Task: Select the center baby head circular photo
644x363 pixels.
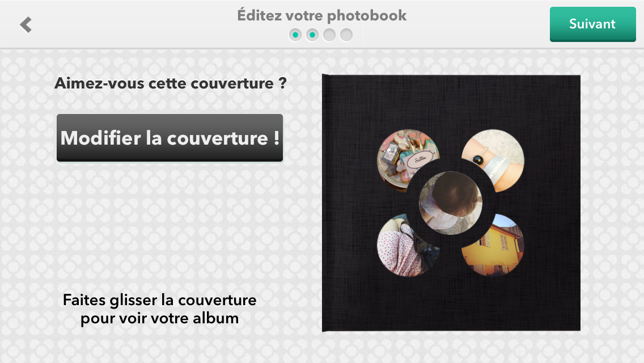Action: tap(451, 202)
